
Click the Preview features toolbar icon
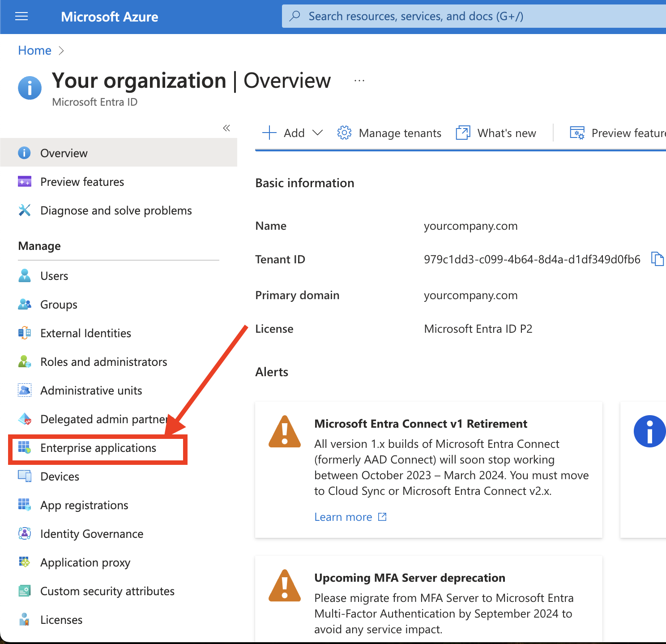(x=577, y=133)
